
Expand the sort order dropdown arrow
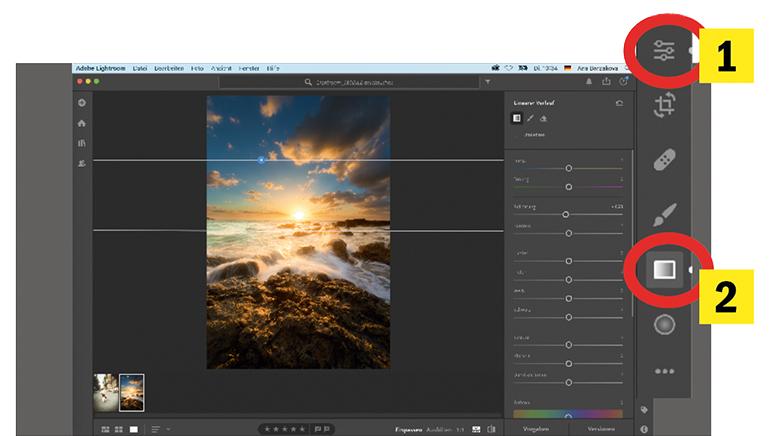click(x=168, y=429)
